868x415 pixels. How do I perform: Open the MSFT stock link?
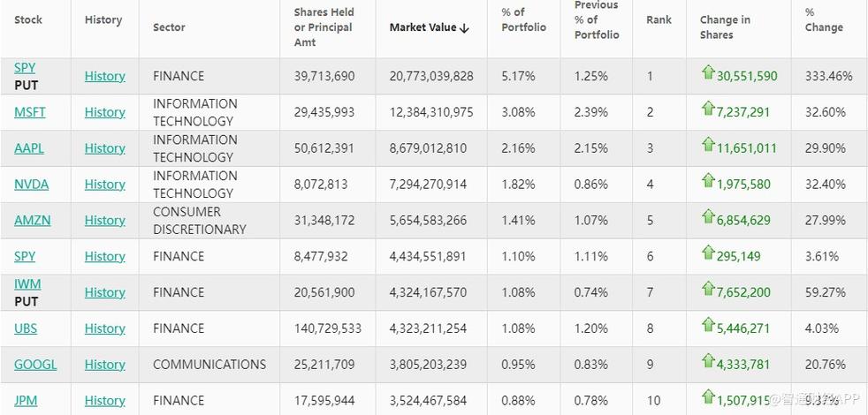[x=30, y=112]
